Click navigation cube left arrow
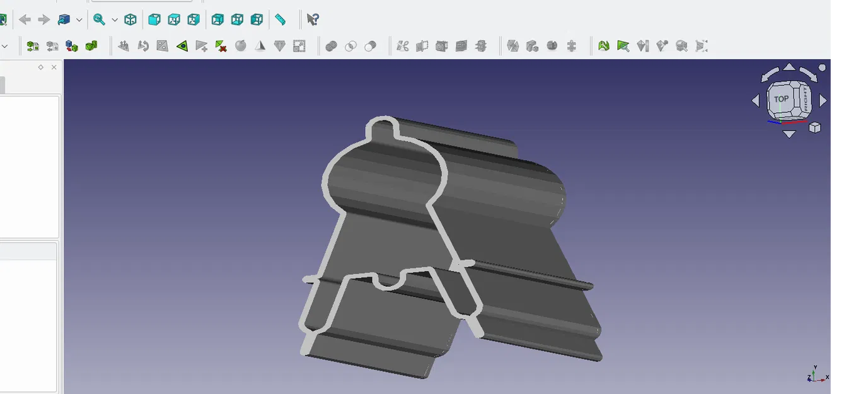 click(x=756, y=100)
